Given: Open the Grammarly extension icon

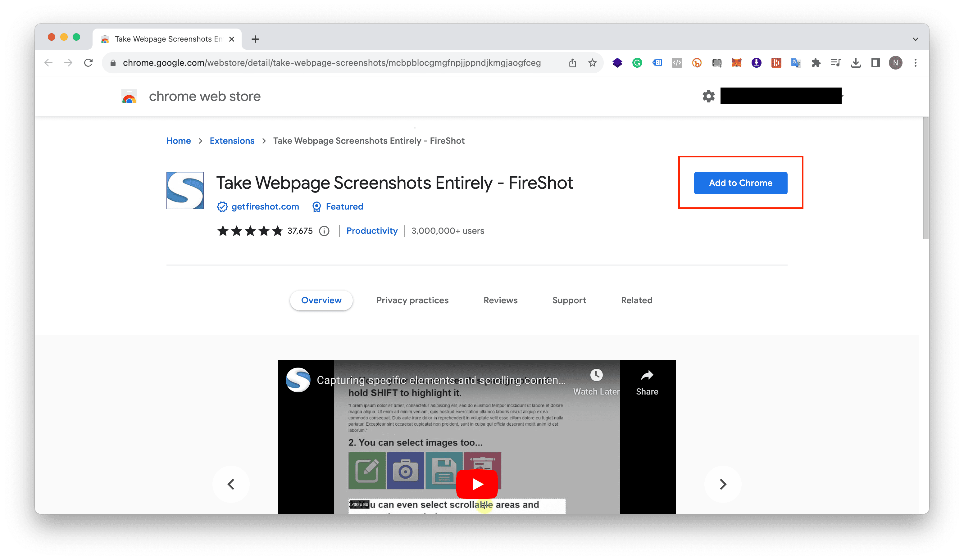Looking at the screenshot, I should 637,63.
